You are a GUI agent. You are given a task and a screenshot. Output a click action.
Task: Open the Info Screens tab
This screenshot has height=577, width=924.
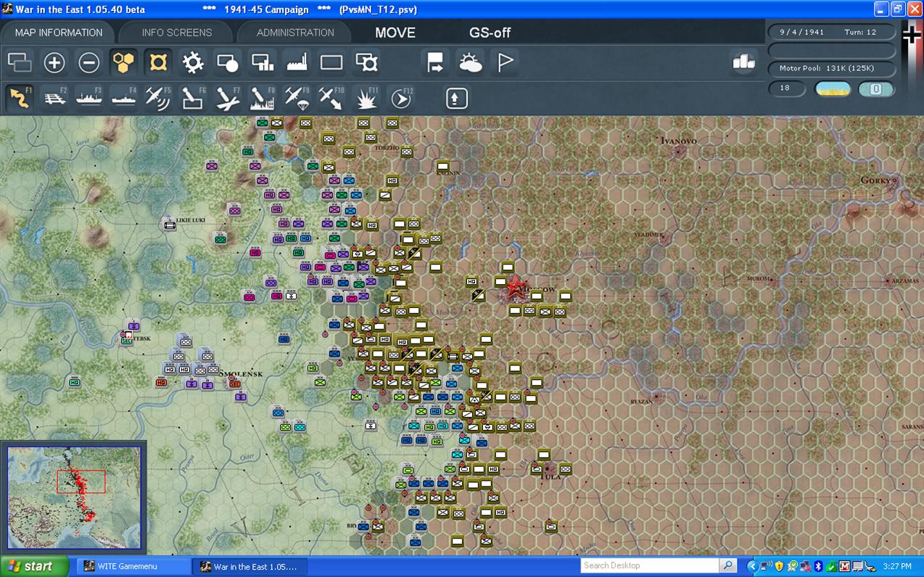click(176, 33)
